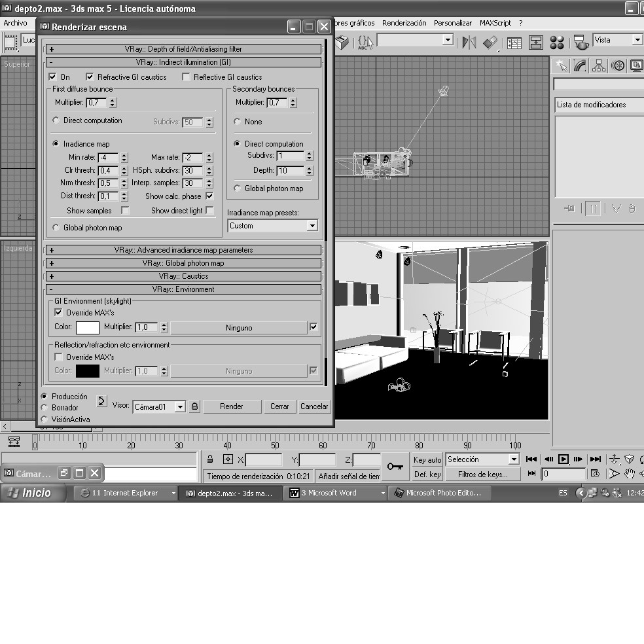644x644 pixels.
Task: Open the Material Editor spheres icon
Action: coord(557,43)
